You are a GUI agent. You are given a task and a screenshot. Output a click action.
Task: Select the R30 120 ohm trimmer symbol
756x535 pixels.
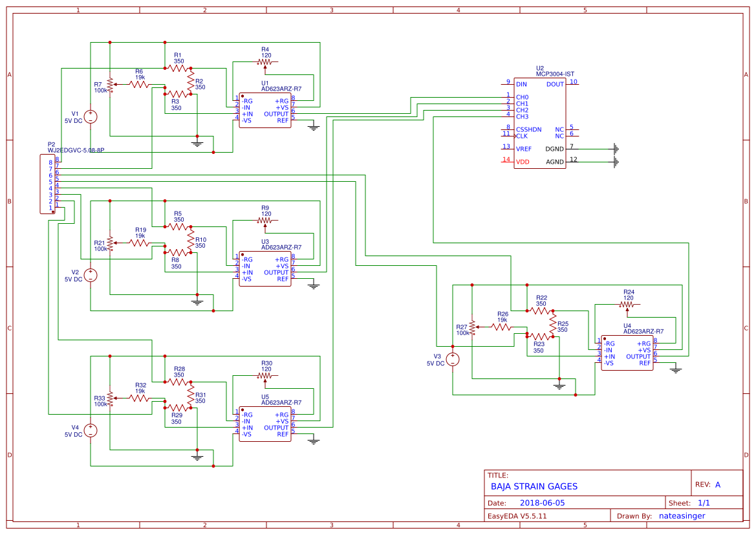pyautogui.click(x=265, y=377)
